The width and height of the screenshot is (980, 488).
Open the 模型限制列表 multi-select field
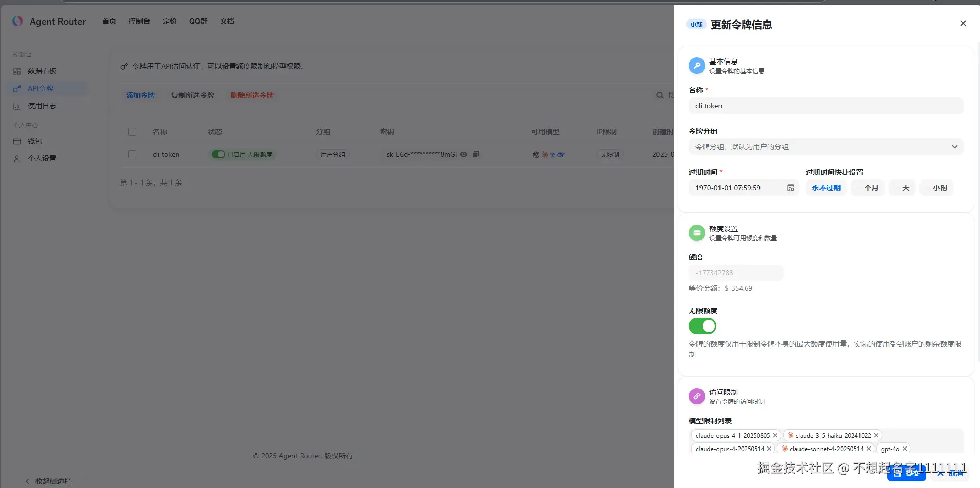[826, 441]
